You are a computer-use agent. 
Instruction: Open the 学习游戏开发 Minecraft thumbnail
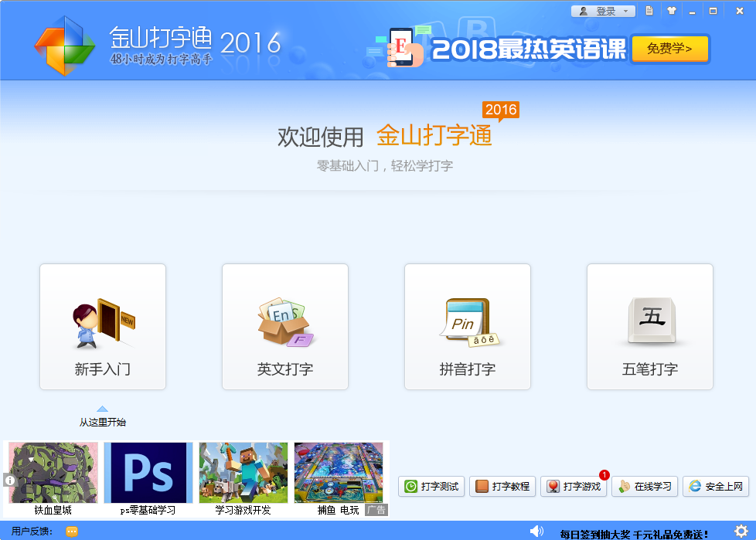[243, 473]
